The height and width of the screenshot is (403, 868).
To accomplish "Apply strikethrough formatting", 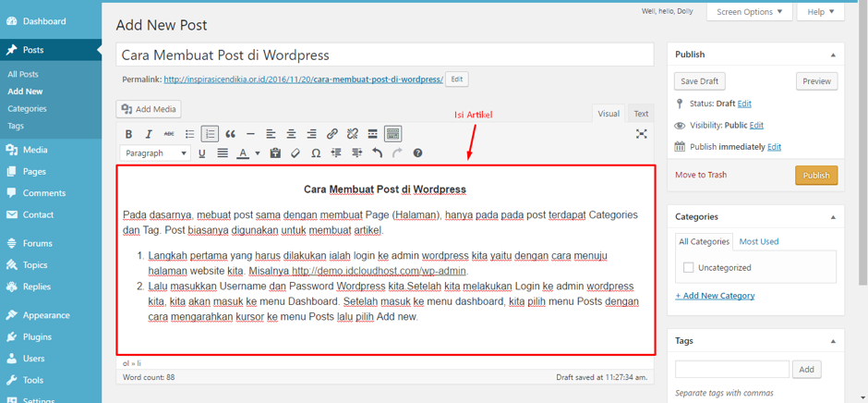I will [169, 134].
